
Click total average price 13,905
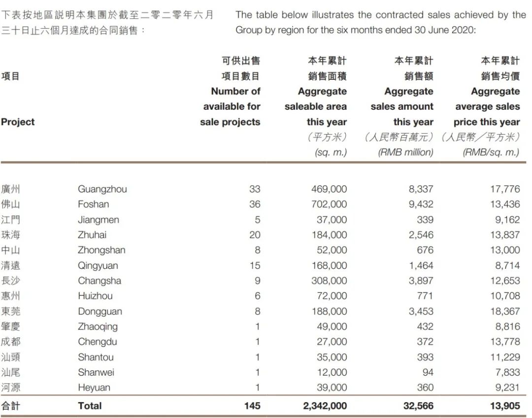pyautogui.click(x=505, y=406)
